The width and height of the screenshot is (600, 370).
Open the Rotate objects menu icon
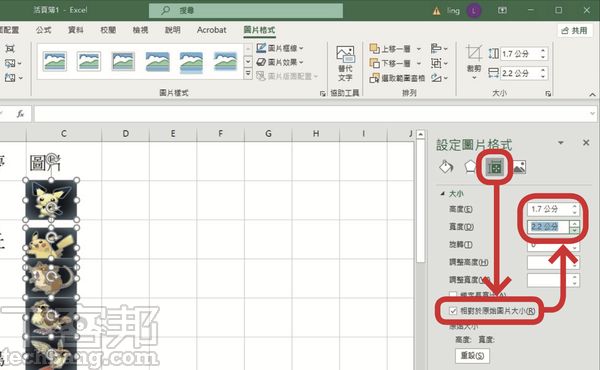(439, 78)
